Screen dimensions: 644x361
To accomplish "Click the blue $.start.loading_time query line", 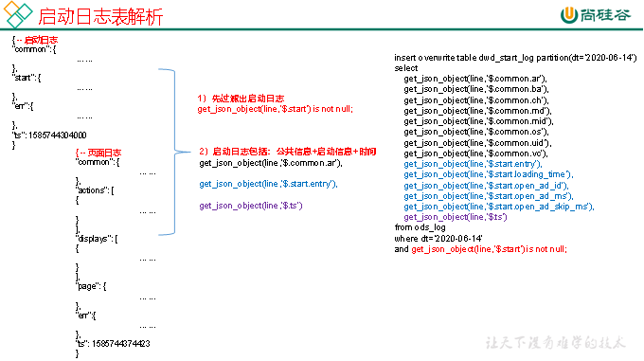I will click(x=489, y=174).
